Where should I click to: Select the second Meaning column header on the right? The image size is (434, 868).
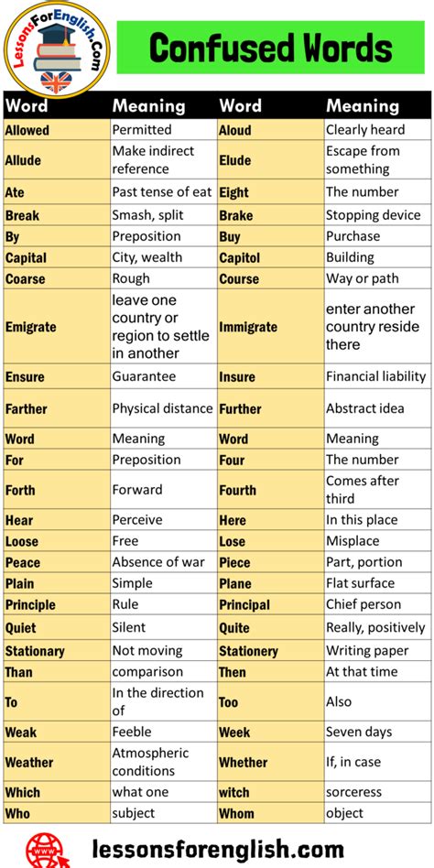pos(363,105)
